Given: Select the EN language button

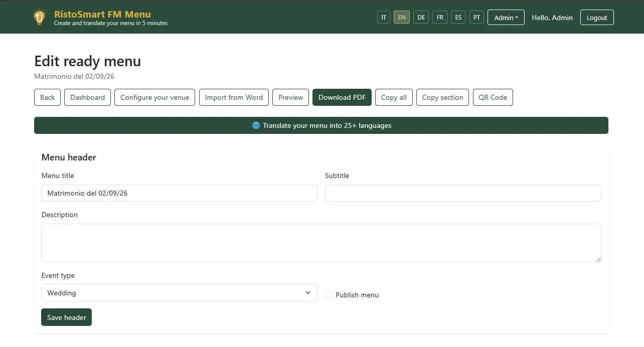Looking at the screenshot, I should pos(402,17).
